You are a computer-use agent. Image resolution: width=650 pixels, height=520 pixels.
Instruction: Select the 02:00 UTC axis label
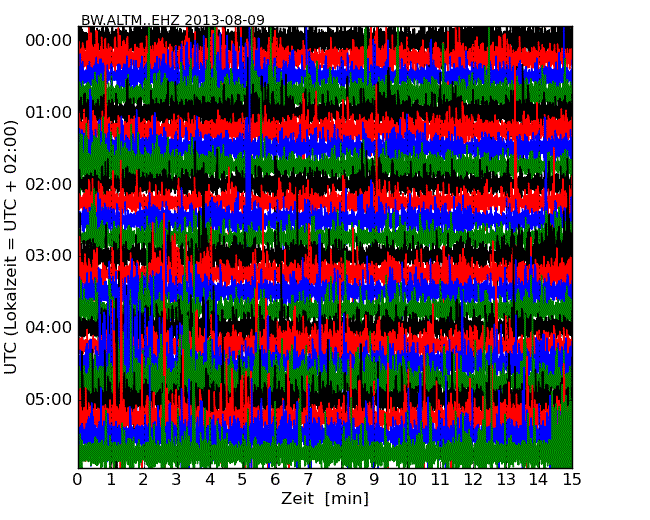click(x=49, y=184)
